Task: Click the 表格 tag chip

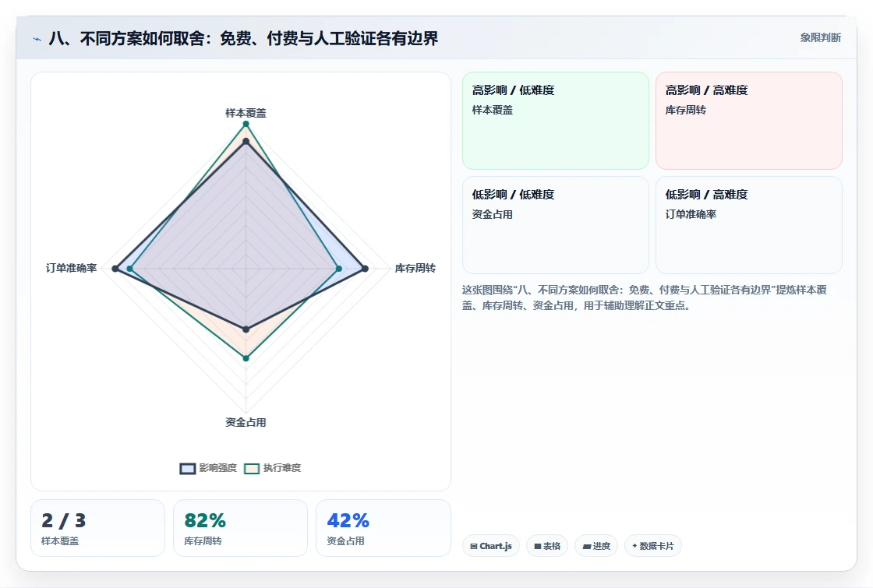Action: click(x=547, y=546)
